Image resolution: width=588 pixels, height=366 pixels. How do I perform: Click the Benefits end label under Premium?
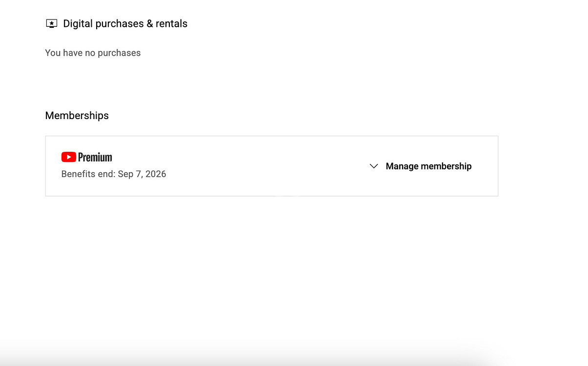click(x=88, y=174)
